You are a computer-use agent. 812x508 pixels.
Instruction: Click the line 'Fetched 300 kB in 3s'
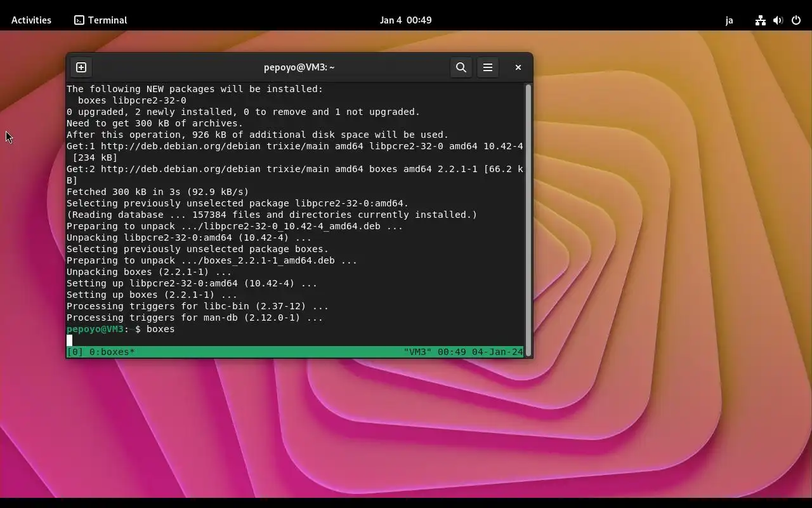click(158, 192)
